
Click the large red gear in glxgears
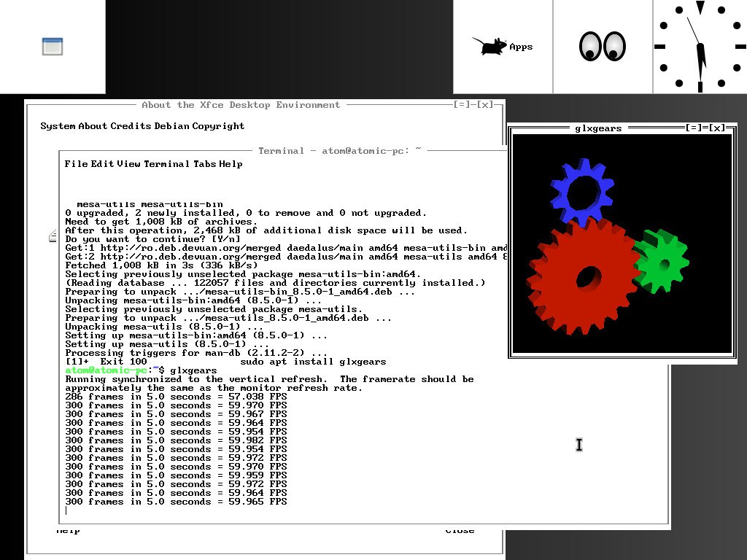581,277
